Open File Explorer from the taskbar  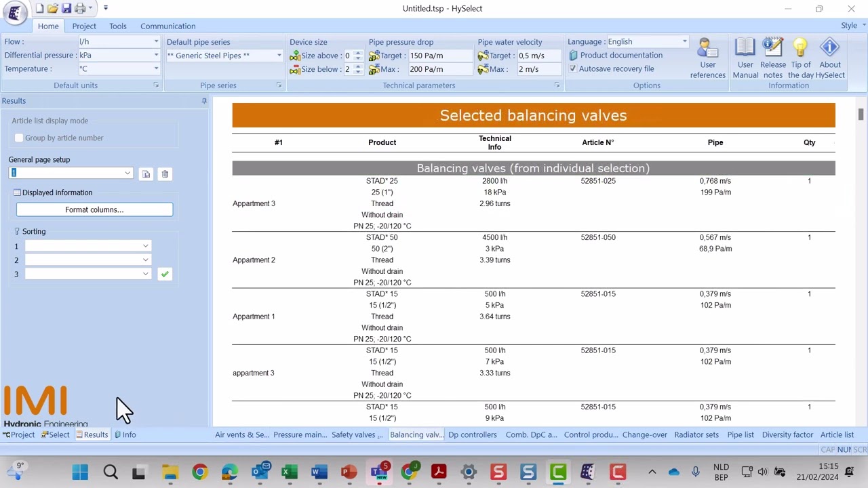pos(170,472)
